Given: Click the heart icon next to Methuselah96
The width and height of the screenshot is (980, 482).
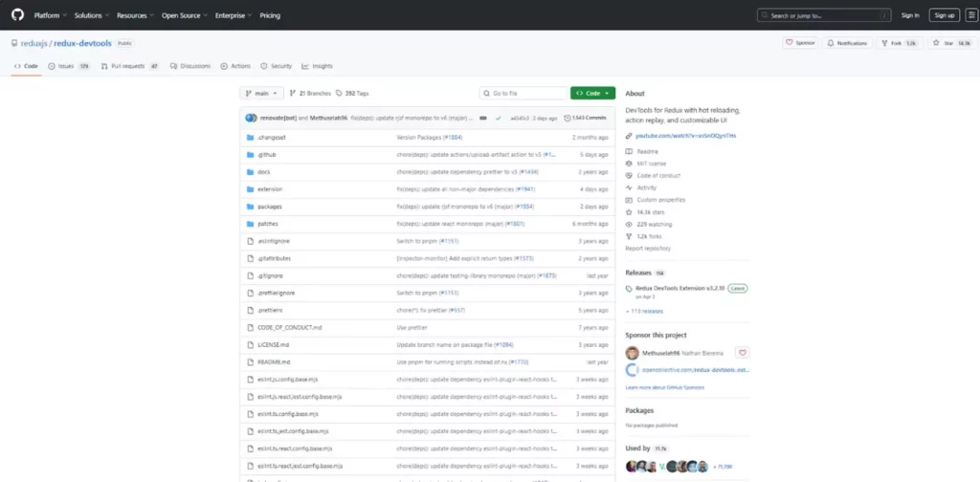Looking at the screenshot, I should tap(743, 353).
